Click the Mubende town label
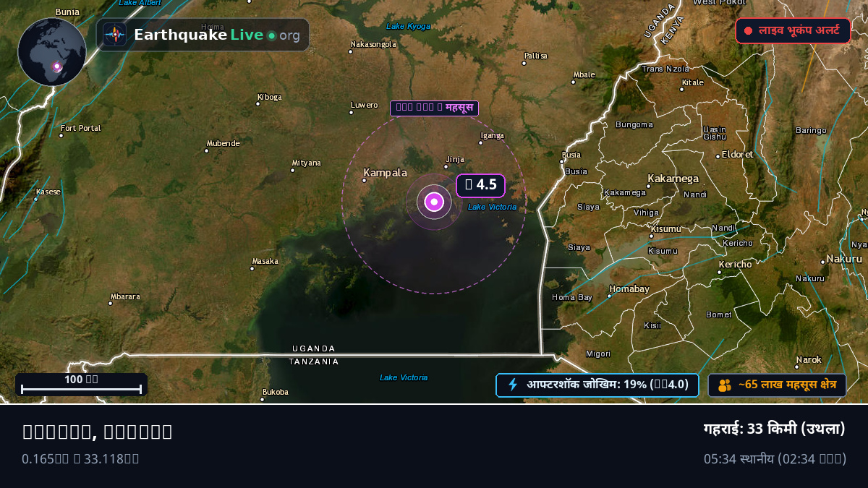Screen dimensions: 868x488 point(223,143)
